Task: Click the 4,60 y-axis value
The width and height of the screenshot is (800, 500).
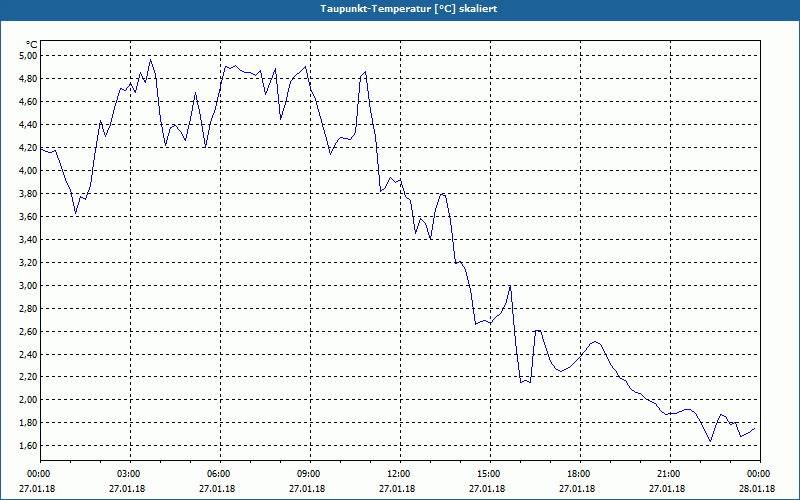Action: 29,102
